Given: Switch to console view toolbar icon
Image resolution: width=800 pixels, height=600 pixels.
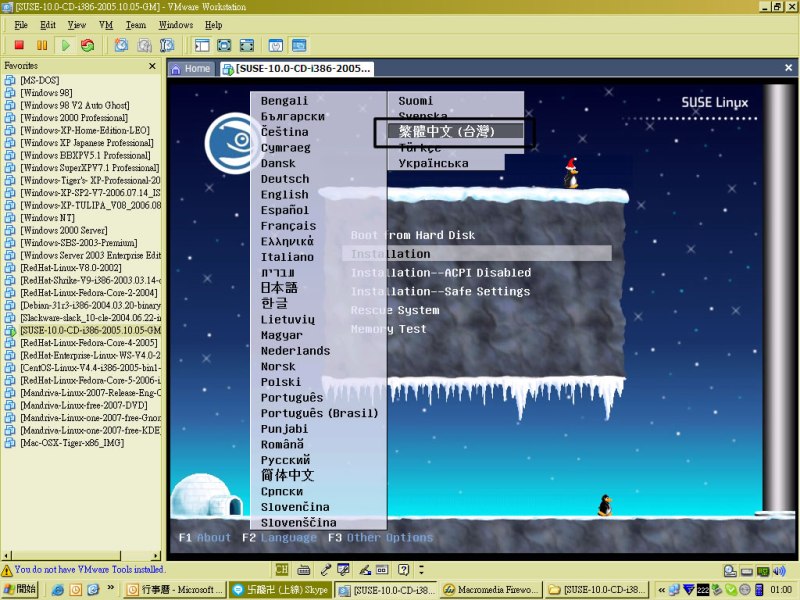Looking at the screenshot, I should coord(299,45).
